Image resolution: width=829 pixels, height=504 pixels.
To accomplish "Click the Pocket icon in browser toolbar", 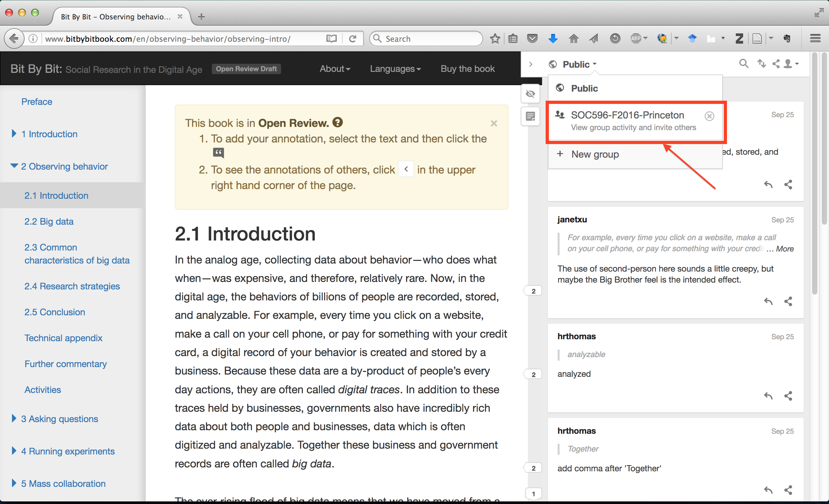I will click(x=532, y=39).
